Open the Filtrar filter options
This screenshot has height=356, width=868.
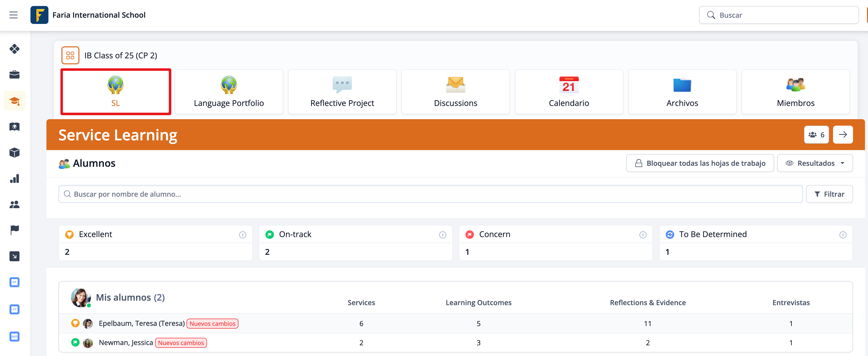(829, 194)
